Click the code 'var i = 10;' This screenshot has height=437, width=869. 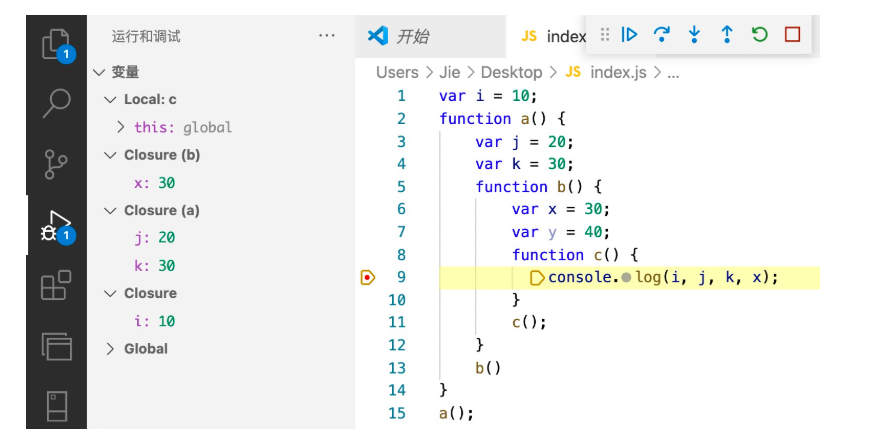tap(488, 96)
